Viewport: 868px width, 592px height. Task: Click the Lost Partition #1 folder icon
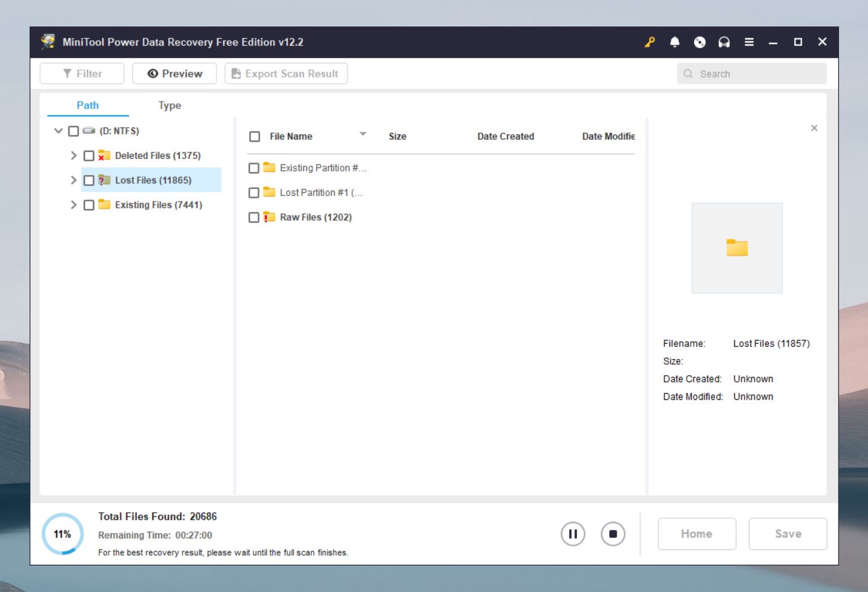[269, 192]
